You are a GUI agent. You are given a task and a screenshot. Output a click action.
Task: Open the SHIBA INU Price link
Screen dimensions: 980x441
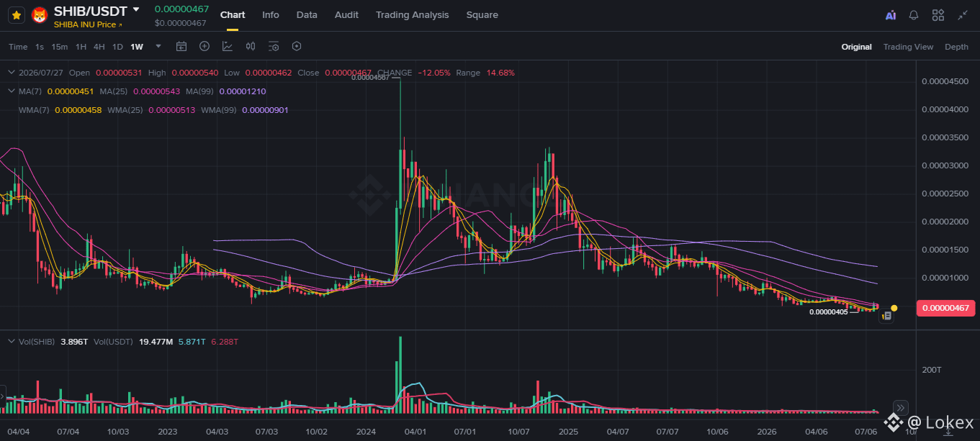(89, 24)
